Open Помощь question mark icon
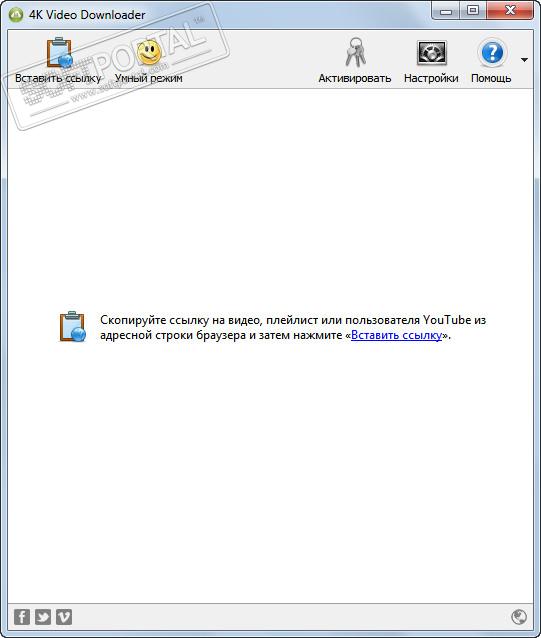This screenshot has width=541, height=638. coord(492,52)
